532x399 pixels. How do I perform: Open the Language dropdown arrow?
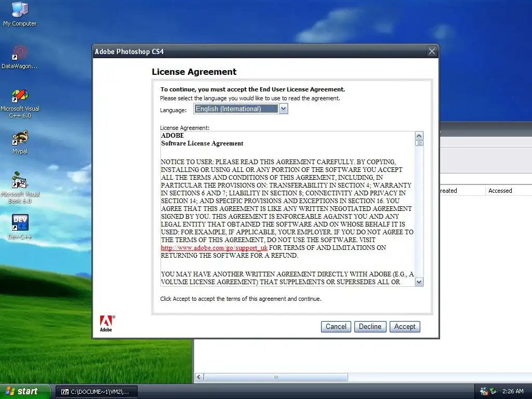(x=283, y=109)
